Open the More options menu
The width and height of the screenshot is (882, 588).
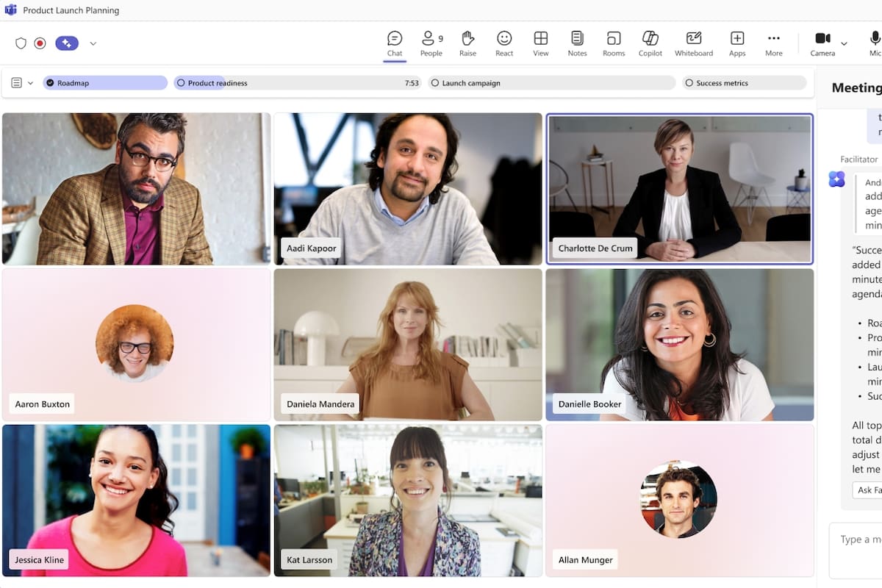tap(773, 43)
